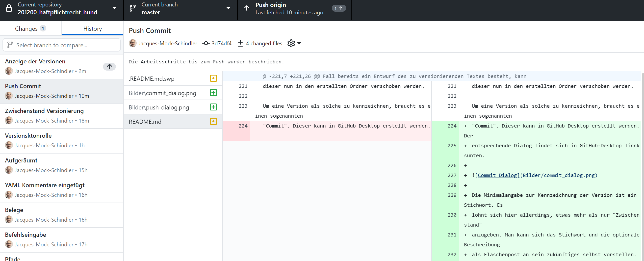Click the unpushed arrow on Anzeige der Versionen
Image resolution: width=644 pixels, height=261 pixels.
(x=109, y=66)
